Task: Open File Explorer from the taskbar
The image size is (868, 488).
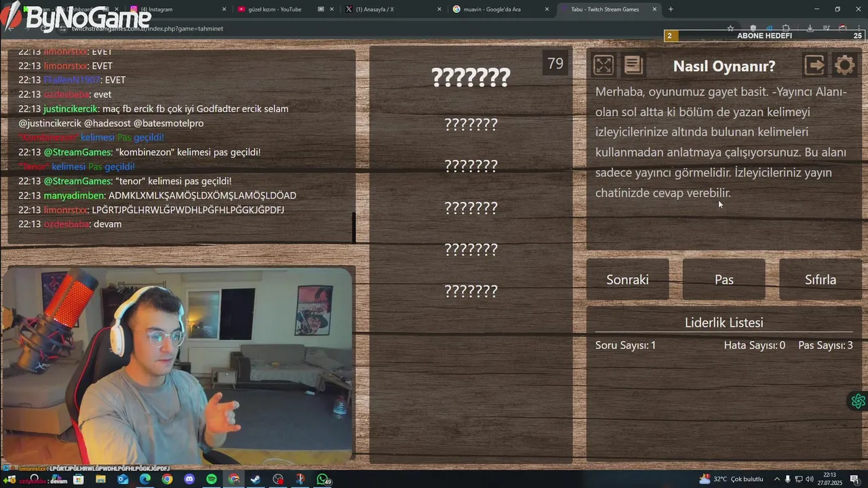Action: tap(100, 479)
